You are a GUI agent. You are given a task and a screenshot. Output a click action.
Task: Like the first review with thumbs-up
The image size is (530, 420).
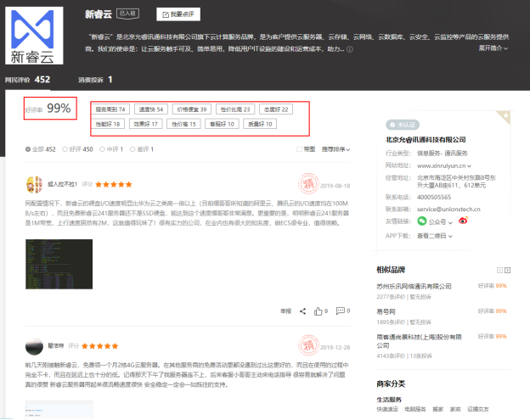[319, 311]
